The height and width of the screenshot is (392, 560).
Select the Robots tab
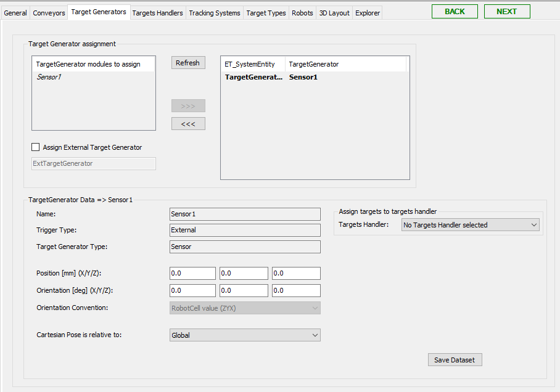[302, 13]
